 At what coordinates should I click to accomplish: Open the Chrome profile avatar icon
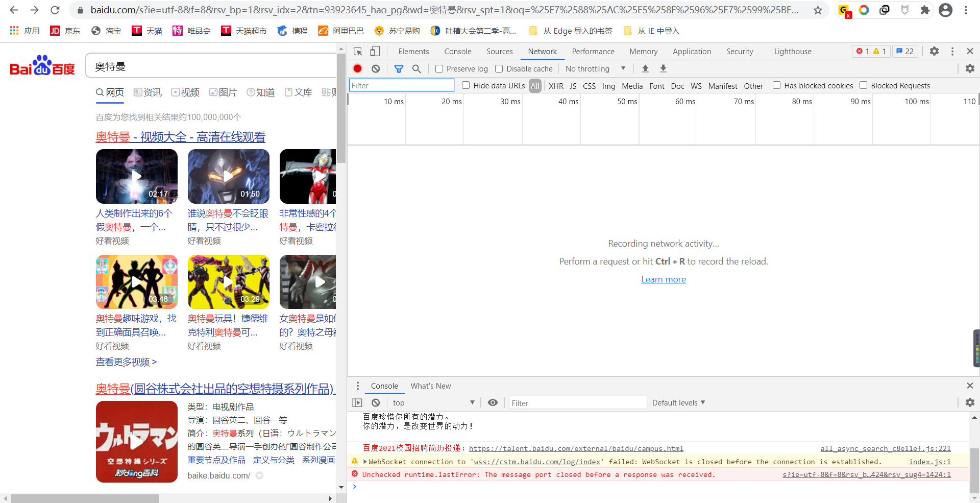tap(945, 10)
